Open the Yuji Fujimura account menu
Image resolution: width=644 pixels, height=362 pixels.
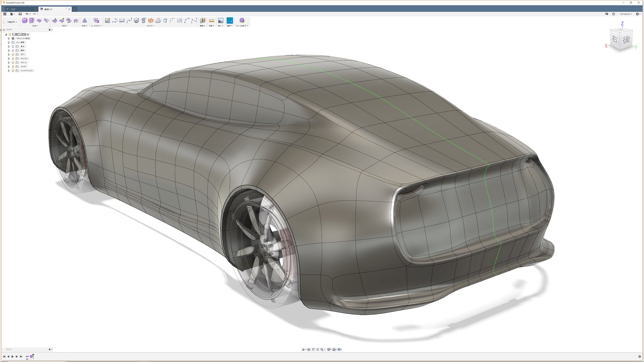[625, 14]
